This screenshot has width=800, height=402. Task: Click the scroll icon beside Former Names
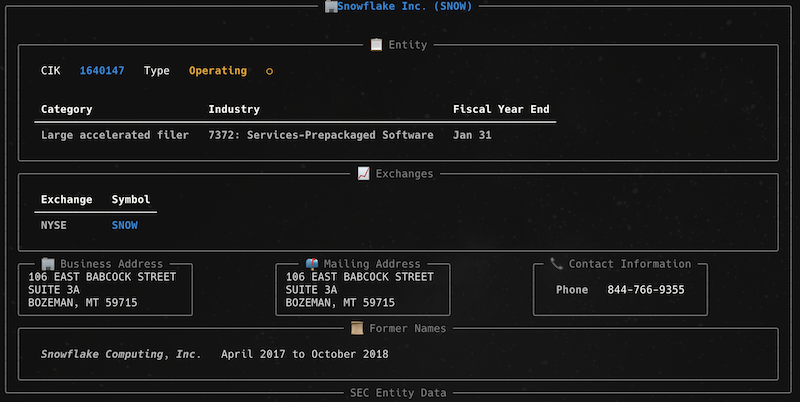click(x=357, y=328)
